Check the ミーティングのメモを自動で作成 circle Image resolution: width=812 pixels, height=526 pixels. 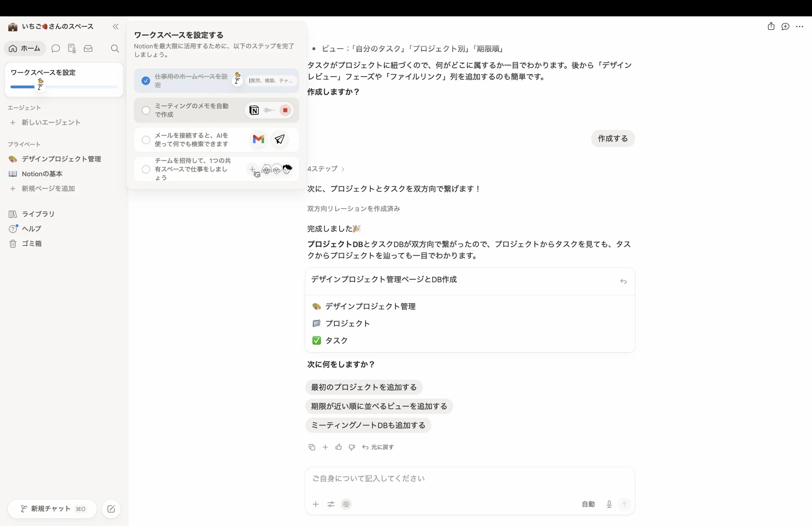146,110
